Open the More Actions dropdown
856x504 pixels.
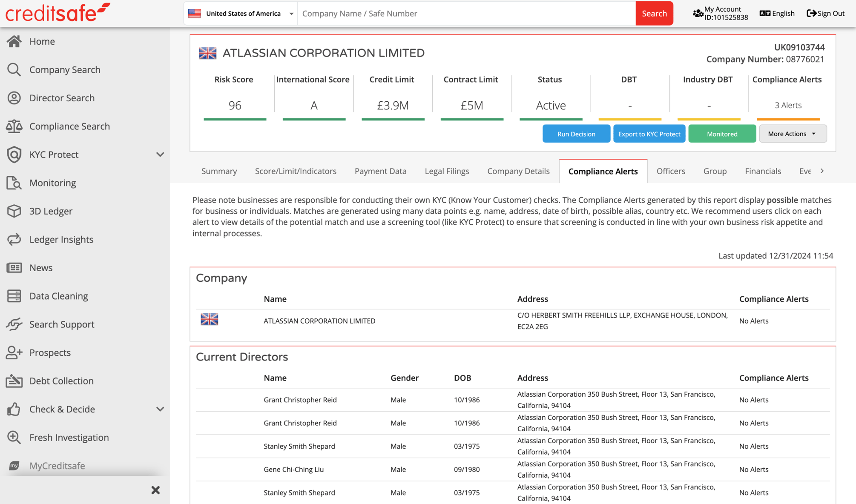point(793,133)
